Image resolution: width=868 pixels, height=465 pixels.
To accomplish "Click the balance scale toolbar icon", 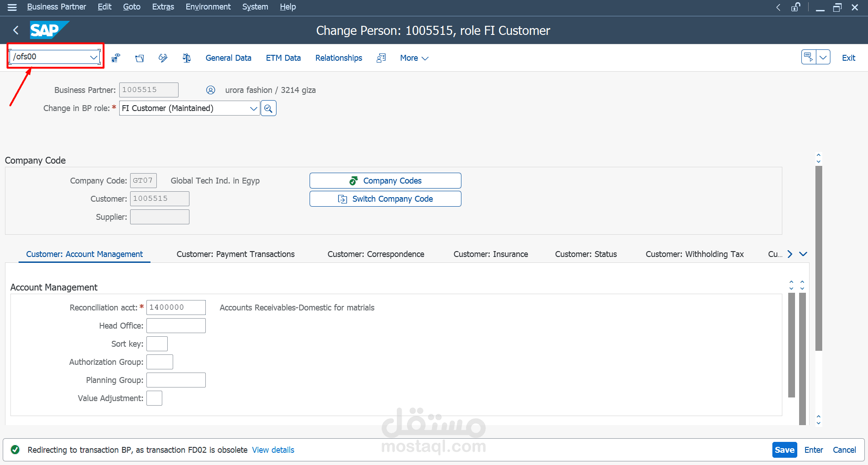I will pos(187,58).
